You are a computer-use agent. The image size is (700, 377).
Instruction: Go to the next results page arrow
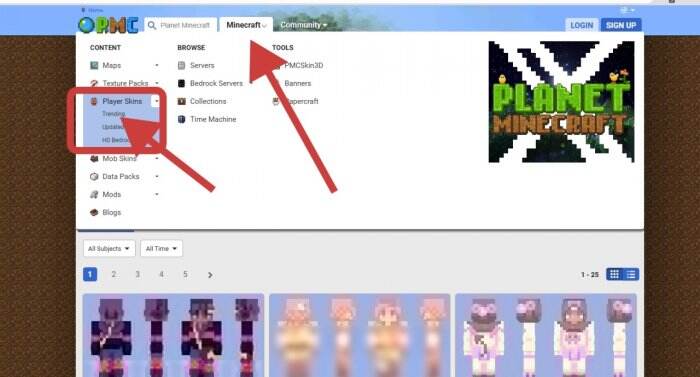tap(210, 275)
